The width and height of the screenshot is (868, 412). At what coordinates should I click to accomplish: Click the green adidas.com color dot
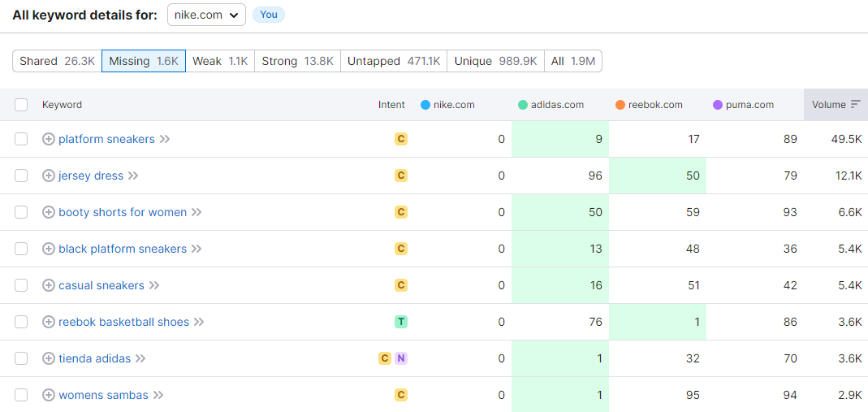pyautogui.click(x=523, y=105)
